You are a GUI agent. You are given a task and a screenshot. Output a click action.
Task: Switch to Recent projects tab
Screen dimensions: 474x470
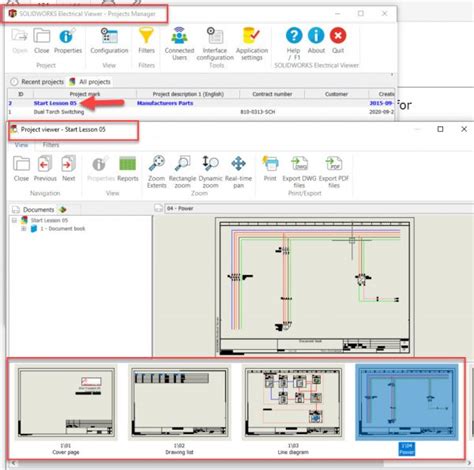(x=37, y=82)
